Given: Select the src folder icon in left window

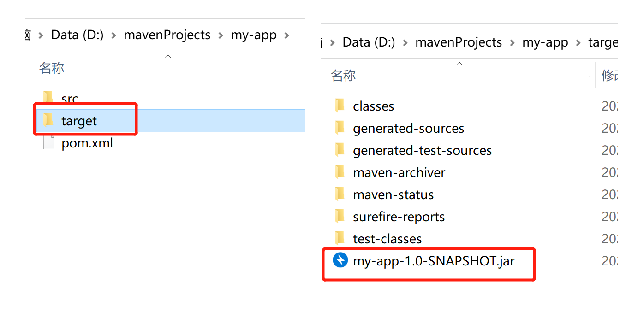Looking at the screenshot, I should [48, 98].
